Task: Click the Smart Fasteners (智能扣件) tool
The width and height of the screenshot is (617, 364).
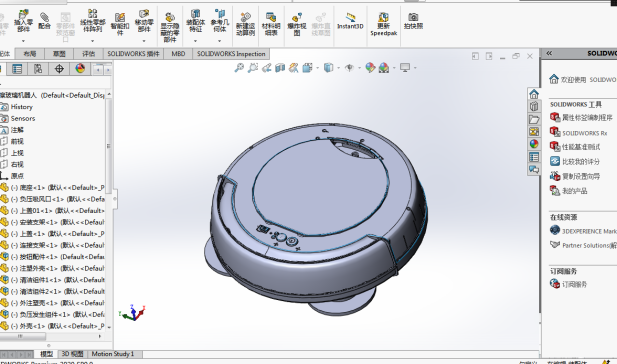Action: tap(120, 23)
